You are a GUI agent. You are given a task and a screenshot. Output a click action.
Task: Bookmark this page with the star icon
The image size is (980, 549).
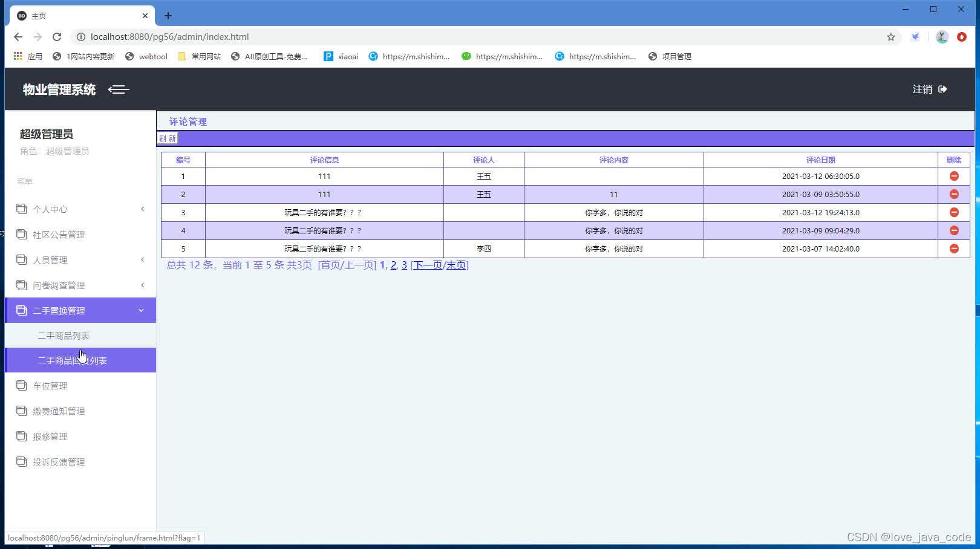click(x=891, y=37)
